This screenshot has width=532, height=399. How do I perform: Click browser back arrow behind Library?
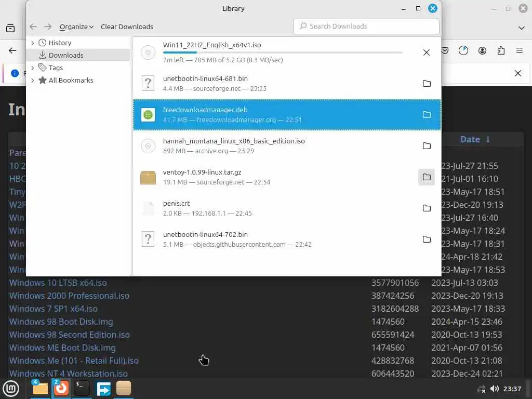[x=12, y=50]
